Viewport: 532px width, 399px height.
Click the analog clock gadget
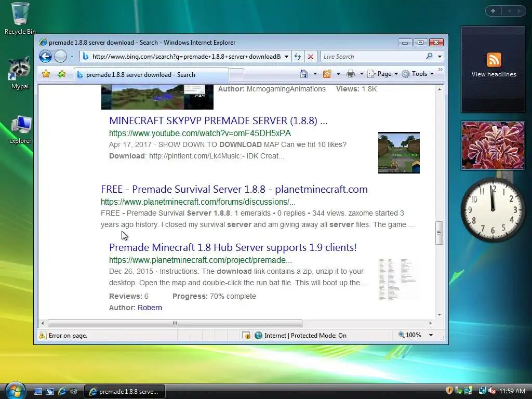tap(493, 210)
